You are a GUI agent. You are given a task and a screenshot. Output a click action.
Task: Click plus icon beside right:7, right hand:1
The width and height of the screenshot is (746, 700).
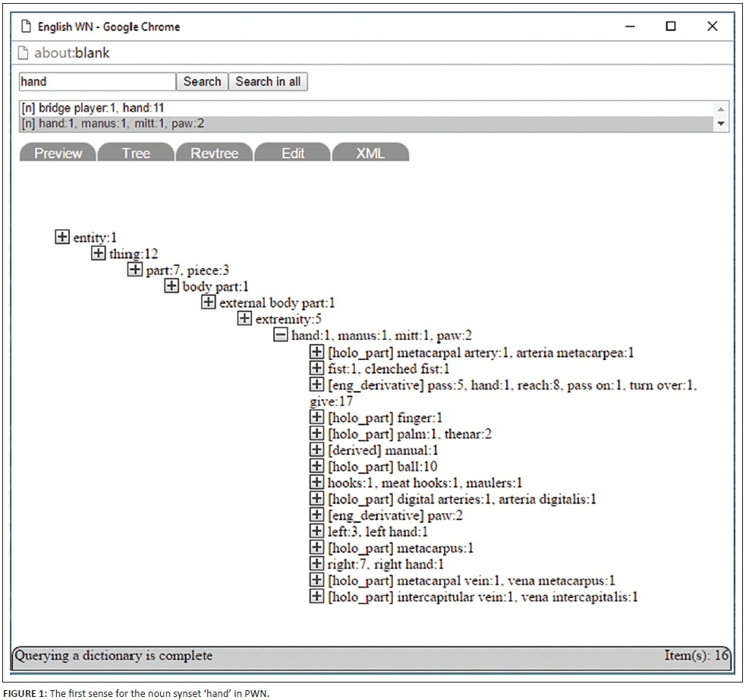[317, 564]
